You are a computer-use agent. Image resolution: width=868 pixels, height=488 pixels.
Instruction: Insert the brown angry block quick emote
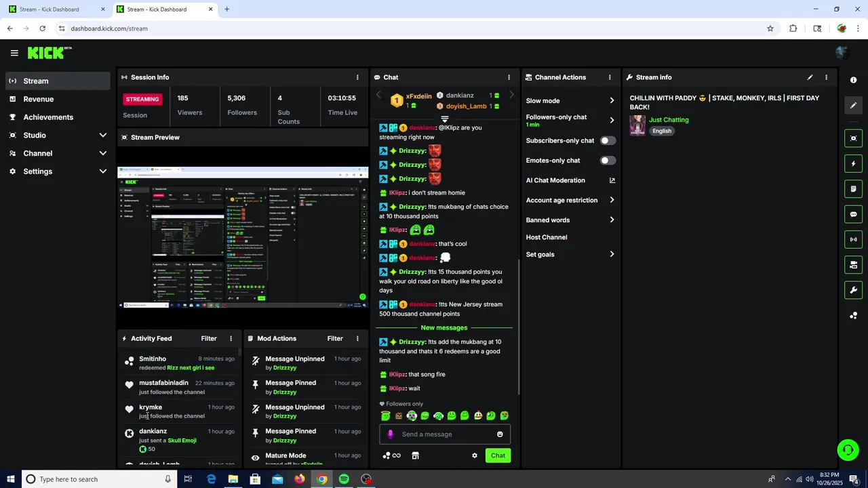click(399, 415)
